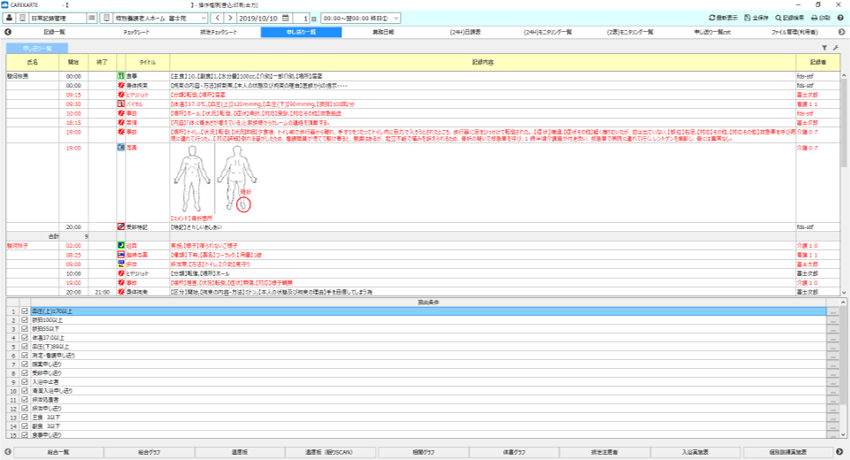Click the excretion icon in the 09:00 red row
Image resolution: width=850 pixels, height=460 pixels.
(x=121, y=264)
